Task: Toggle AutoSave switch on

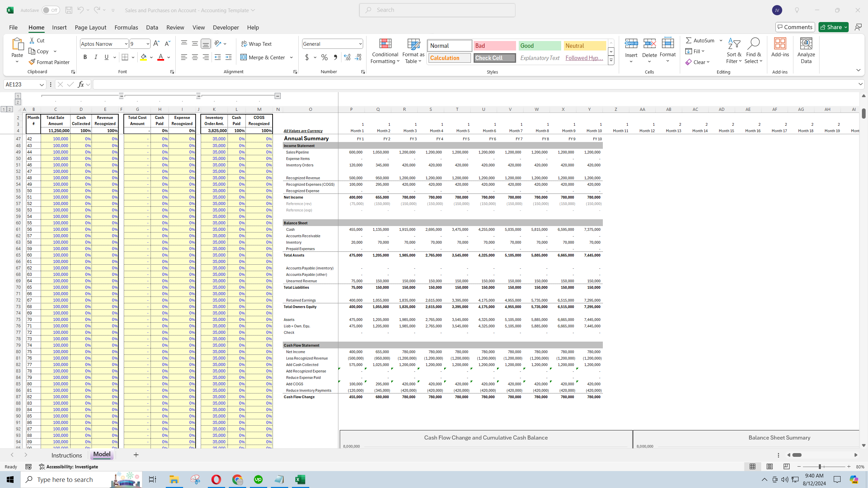Action: 51,10
